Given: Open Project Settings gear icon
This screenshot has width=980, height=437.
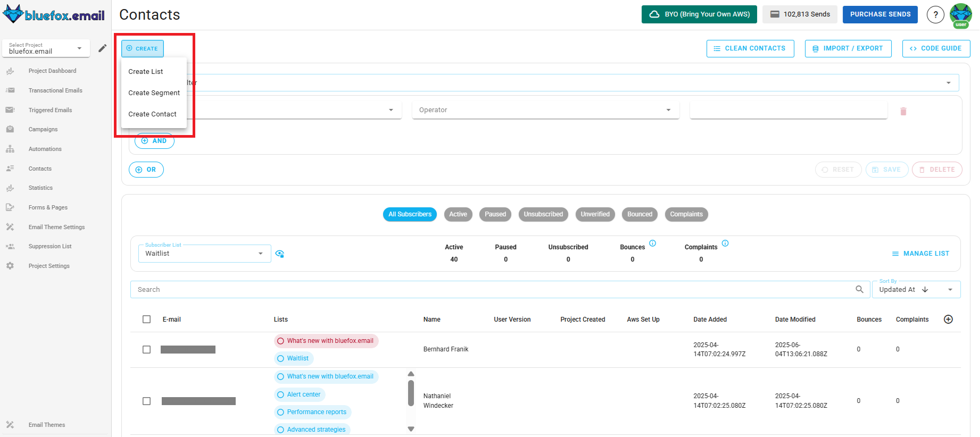Looking at the screenshot, I should [10, 266].
